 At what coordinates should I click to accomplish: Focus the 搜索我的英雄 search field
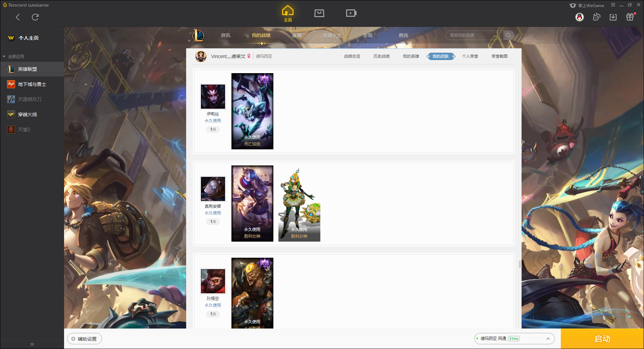point(475,35)
